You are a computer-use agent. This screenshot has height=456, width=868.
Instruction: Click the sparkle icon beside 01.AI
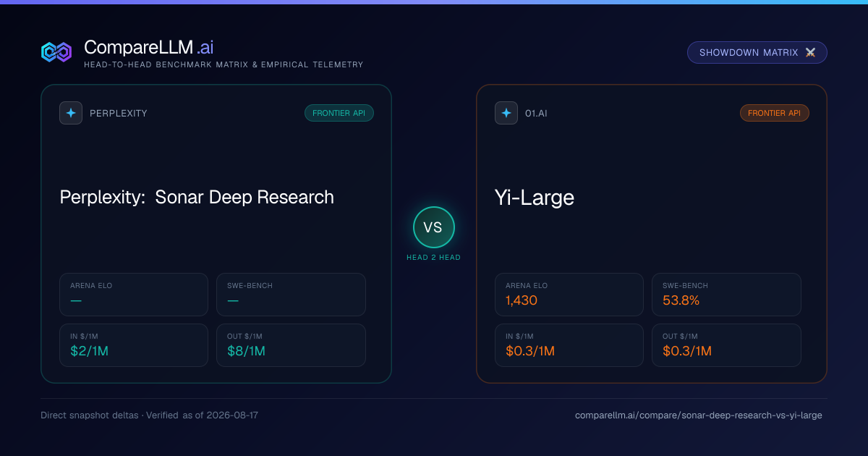(x=506, y=113)
